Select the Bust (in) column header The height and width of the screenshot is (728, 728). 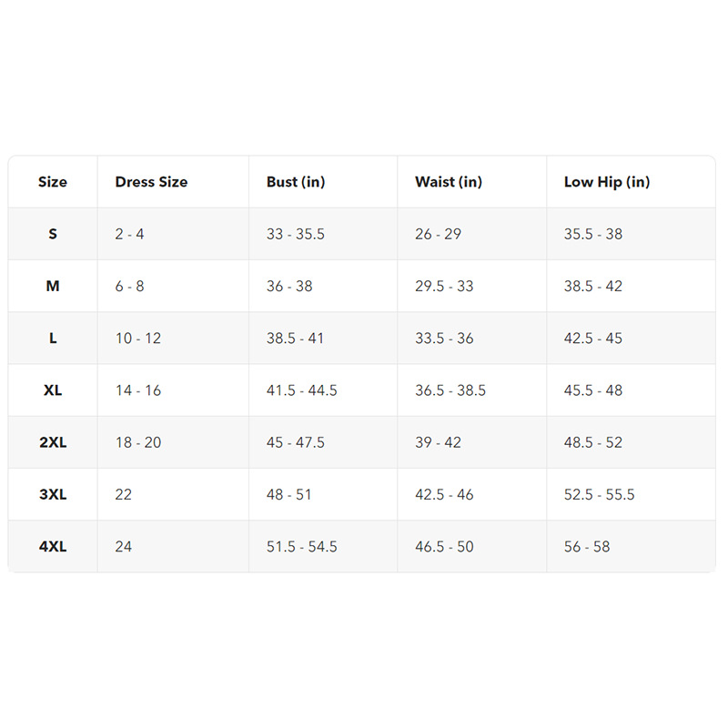click(296, 182)
